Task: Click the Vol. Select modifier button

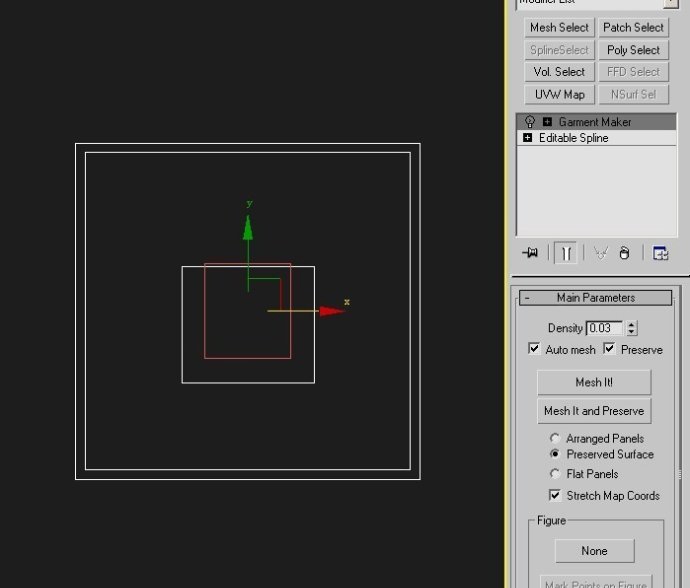Action: click(559, 72)
